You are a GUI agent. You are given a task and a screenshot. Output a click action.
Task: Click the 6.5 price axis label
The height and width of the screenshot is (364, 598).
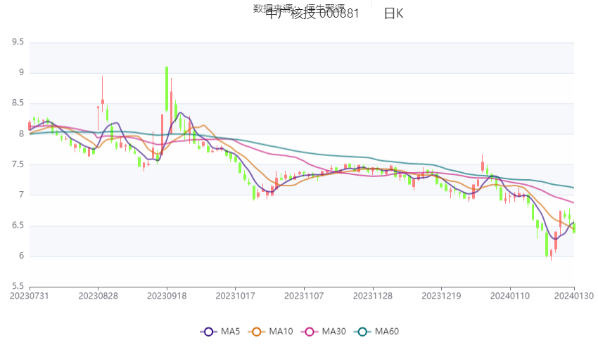pyautogui.click(x=18, y=226)
